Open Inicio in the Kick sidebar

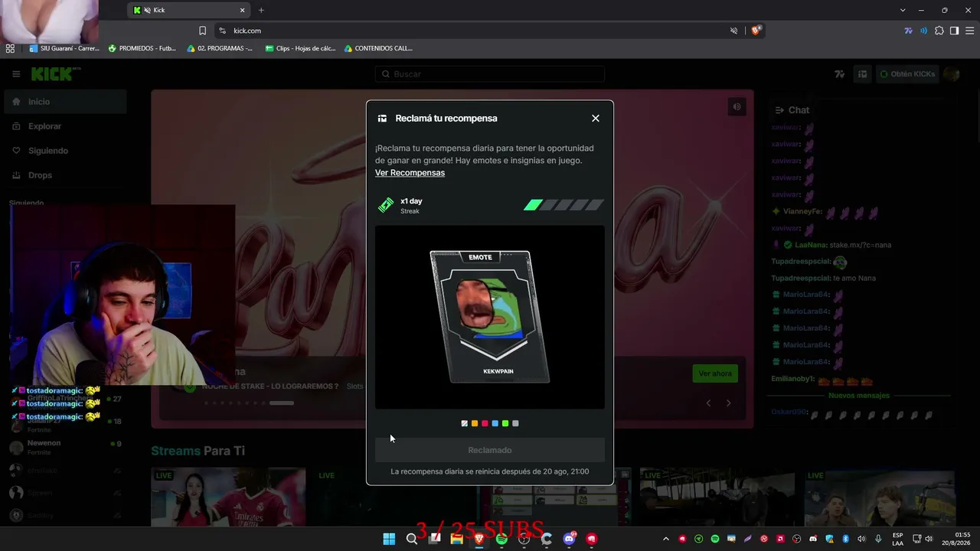[x=65, y=102]
